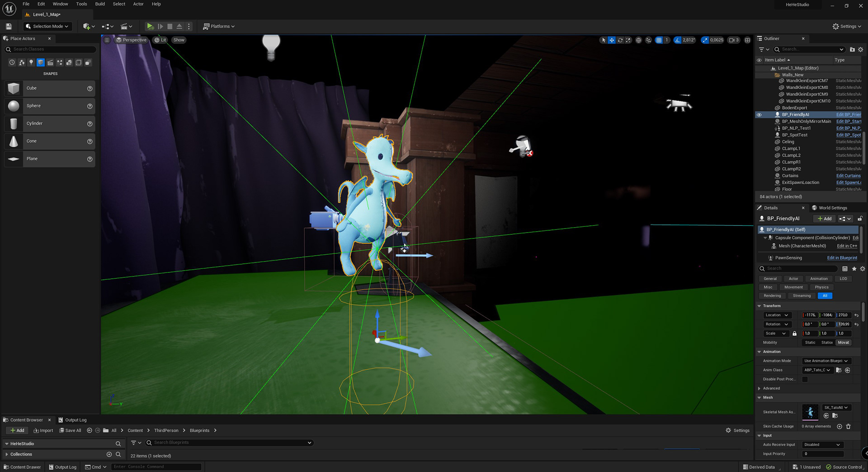Image resolution: width=868 pixels, height=472 pixels.
Task: Click the Edit in Blueprint link
Action: pos(842,258)
